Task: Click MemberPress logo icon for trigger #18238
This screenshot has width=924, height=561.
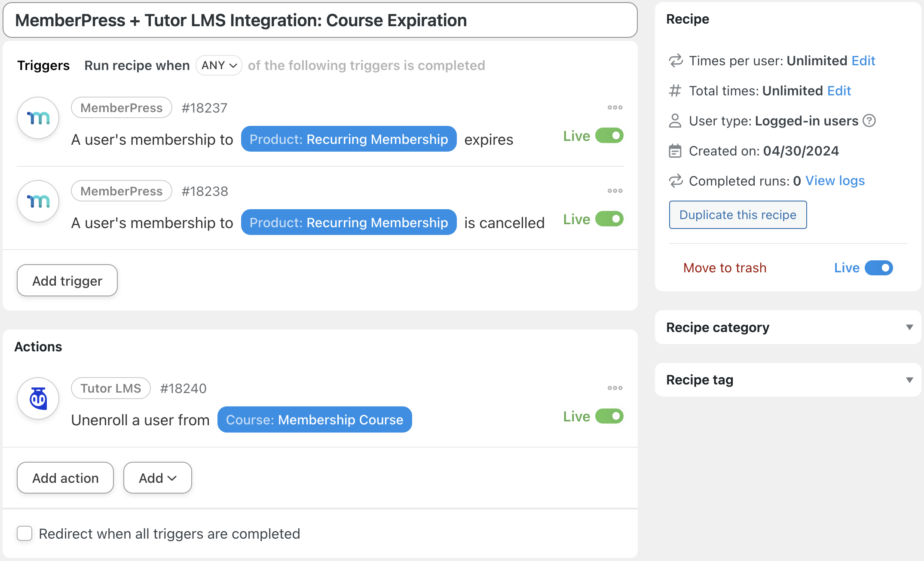Action: (38, 201)
